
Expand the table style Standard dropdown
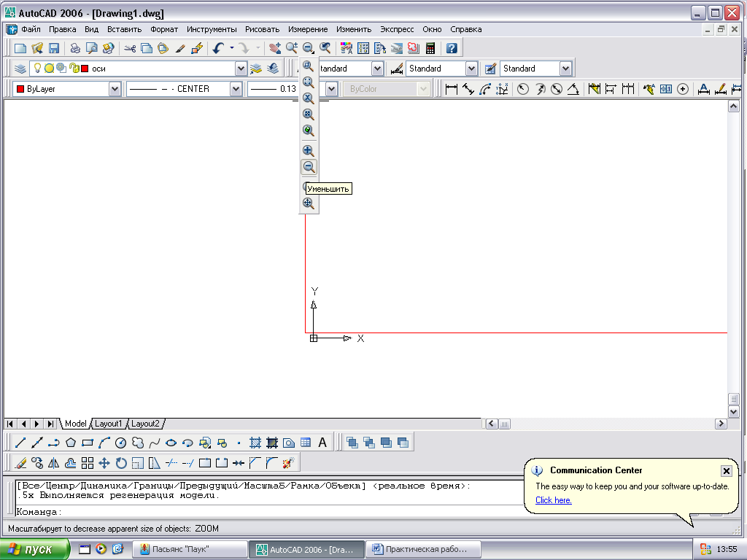(565, 69)
